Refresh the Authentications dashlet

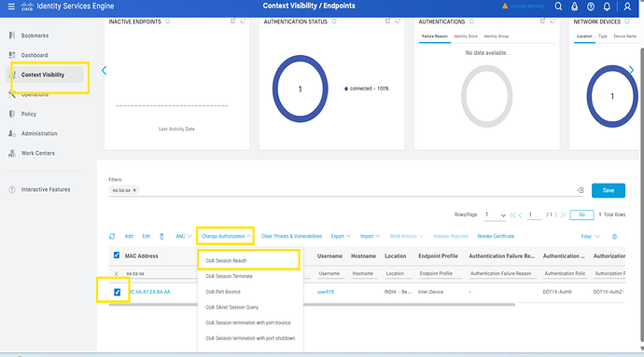553,21
